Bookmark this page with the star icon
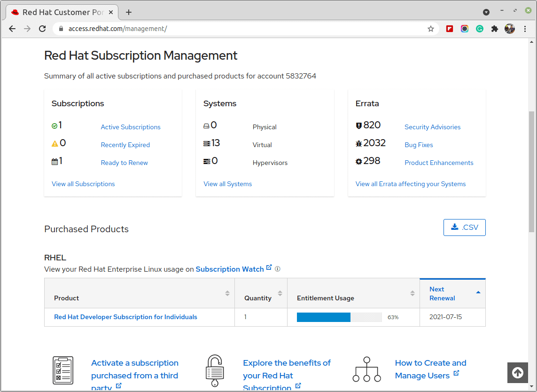The width and height of the screenshot is (537, 392). pyautogui.click(x=431, y=29)
